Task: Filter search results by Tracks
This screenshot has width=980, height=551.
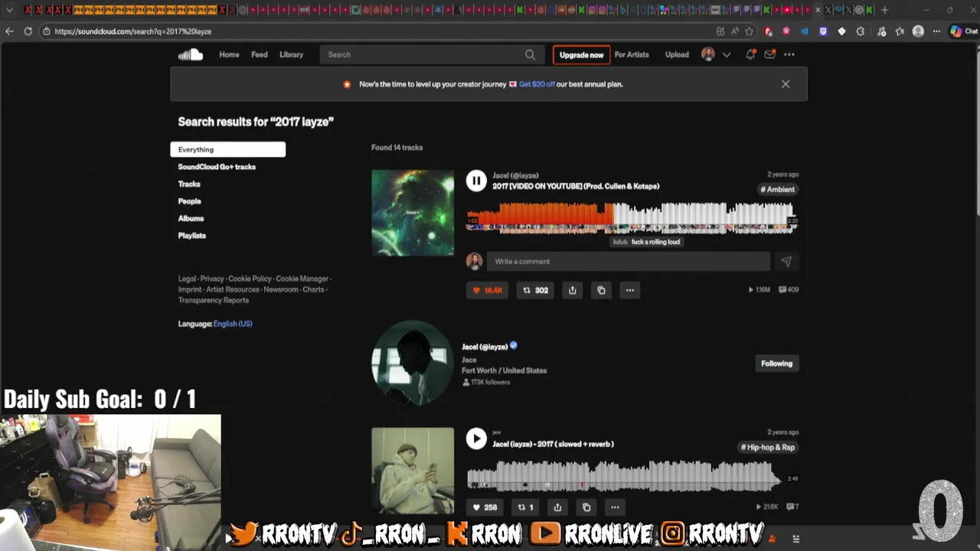Action: pos(189,184)
